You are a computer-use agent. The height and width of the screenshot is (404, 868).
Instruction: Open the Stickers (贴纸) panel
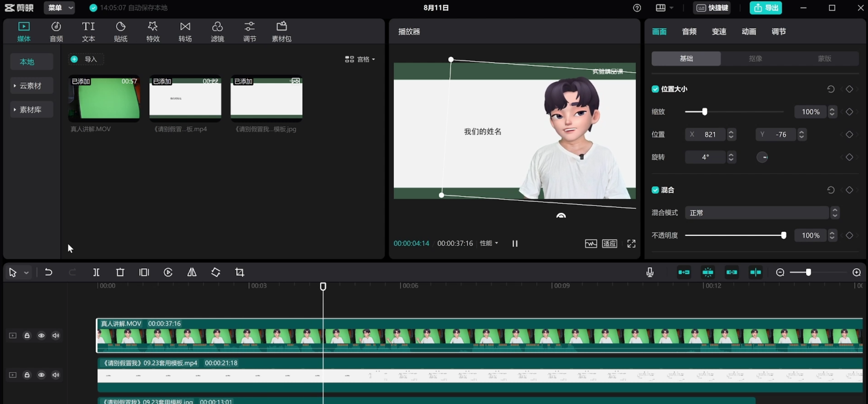point(121,31)
